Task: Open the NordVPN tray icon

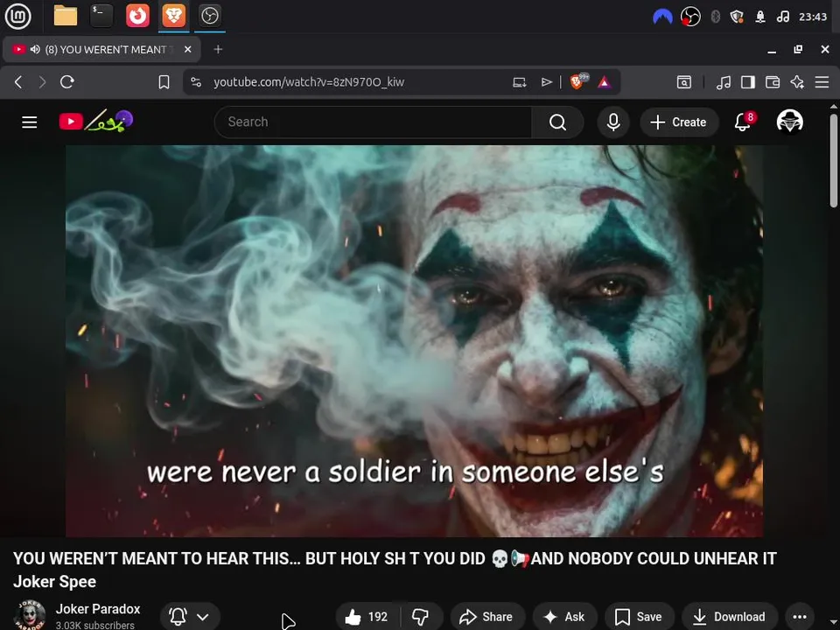Action: (662, 17)
